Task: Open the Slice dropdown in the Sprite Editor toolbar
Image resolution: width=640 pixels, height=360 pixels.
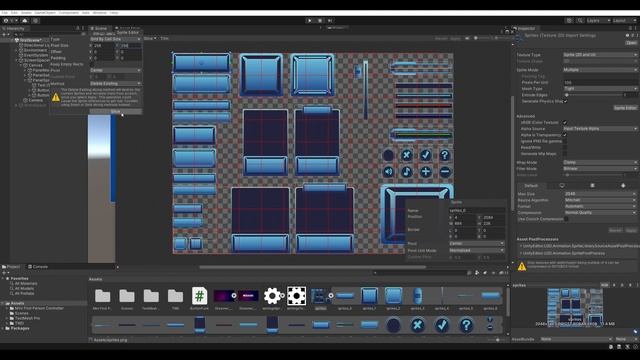Action: 150,38
